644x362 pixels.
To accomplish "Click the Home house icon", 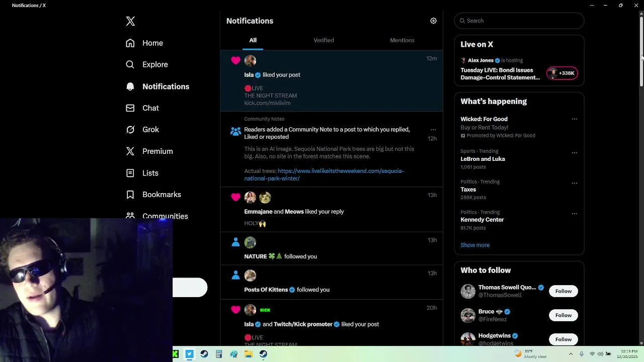I will [130, 43].
